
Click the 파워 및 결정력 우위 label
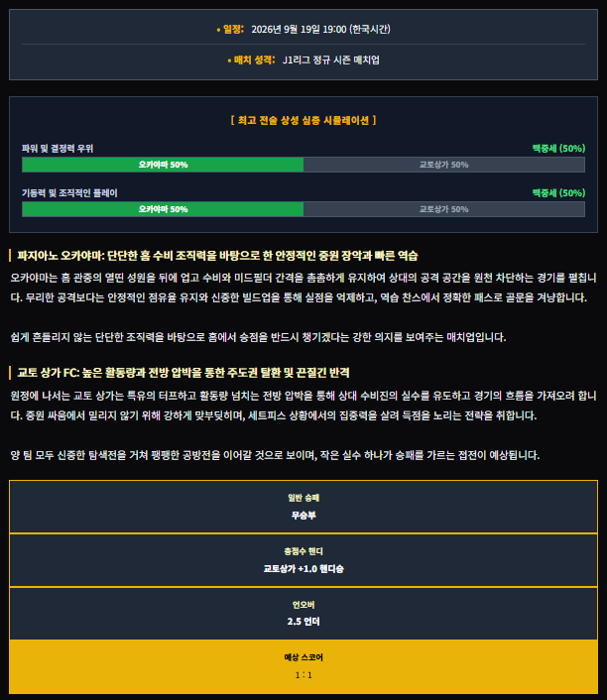[58, 148]
